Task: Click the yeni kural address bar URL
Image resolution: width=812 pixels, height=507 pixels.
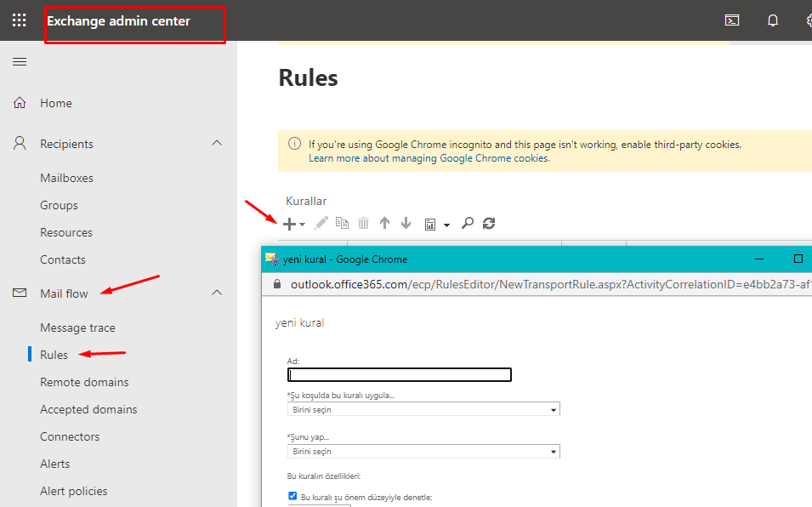Action: point(550,284)
